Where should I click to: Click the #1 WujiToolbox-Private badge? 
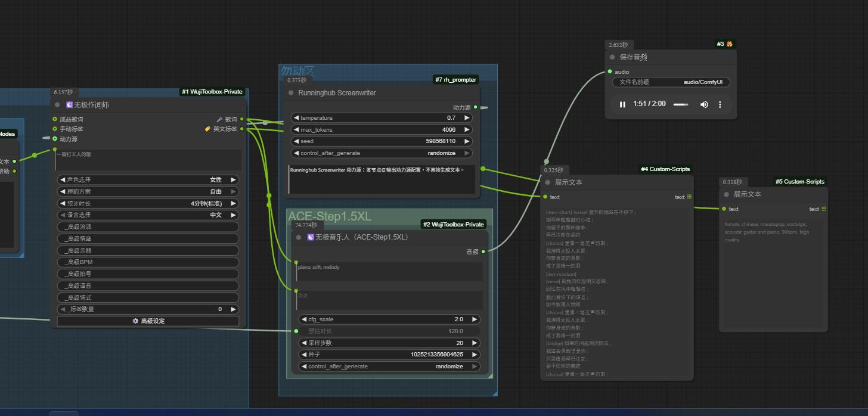(x=213, y=92)
